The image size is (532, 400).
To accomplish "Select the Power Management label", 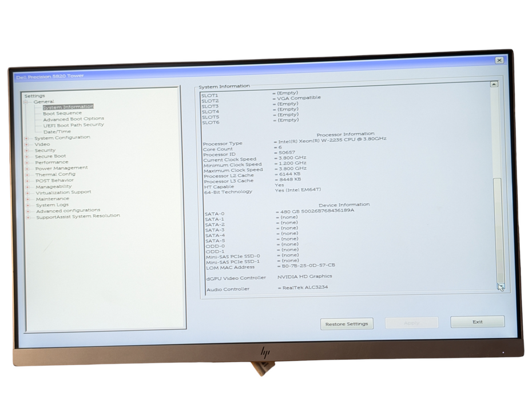I will 61,168.
